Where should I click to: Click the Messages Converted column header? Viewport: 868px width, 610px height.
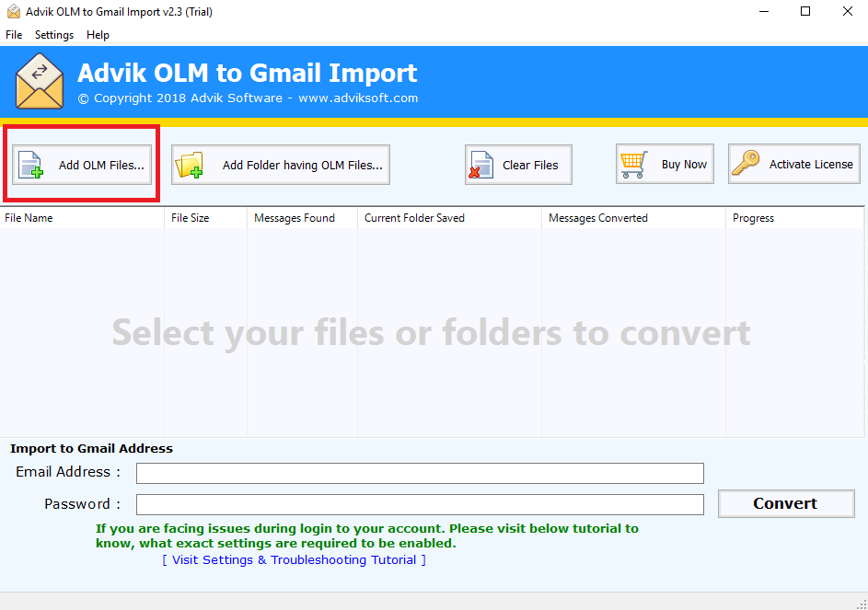(633, 218)
